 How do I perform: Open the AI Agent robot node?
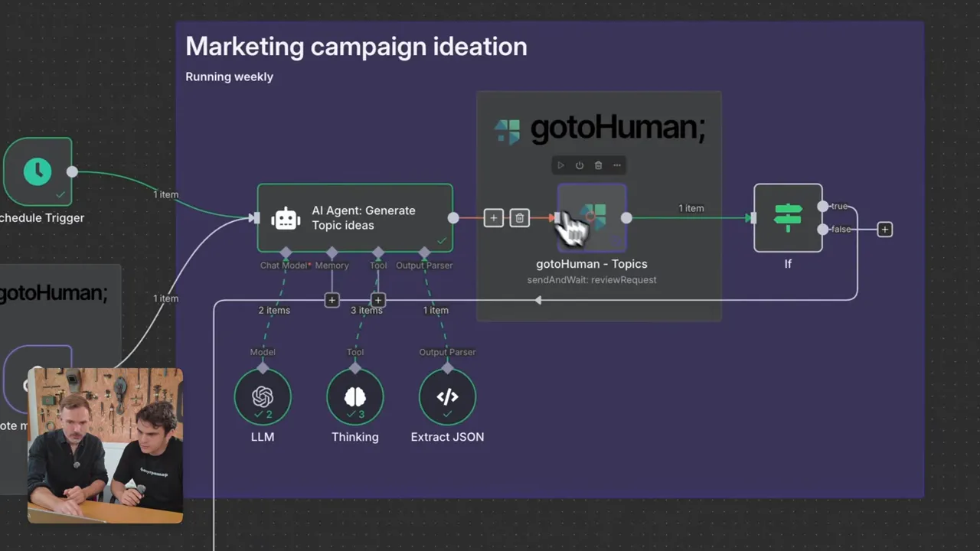(286, 218)
